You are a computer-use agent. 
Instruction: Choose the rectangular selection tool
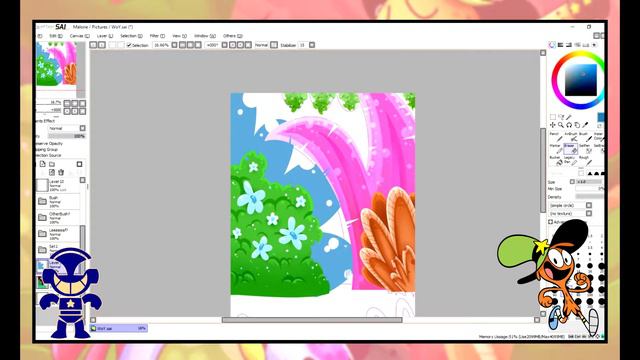point(553,117)
